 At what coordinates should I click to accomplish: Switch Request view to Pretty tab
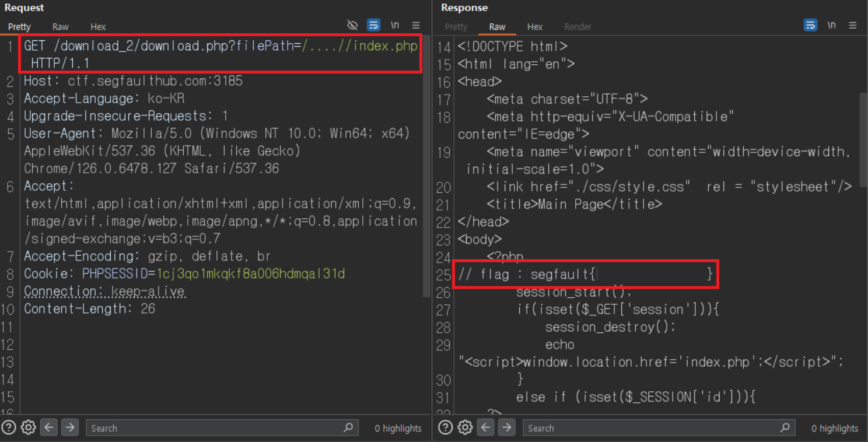(19, 27)
